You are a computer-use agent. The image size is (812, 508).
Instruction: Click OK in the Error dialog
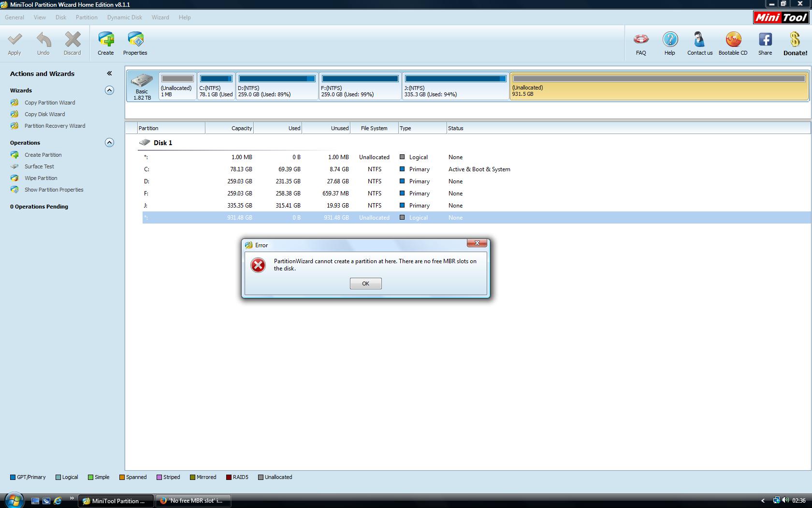point(366,284)
